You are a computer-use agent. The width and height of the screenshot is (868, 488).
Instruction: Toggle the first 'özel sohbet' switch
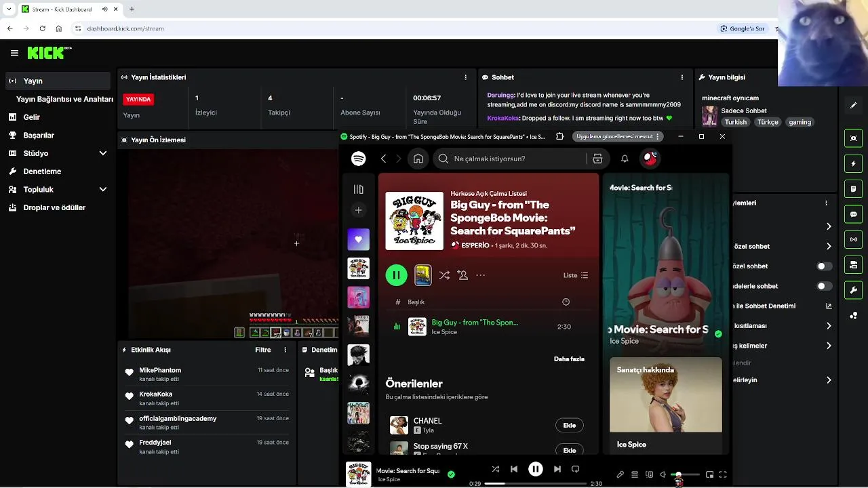point(824,266)
